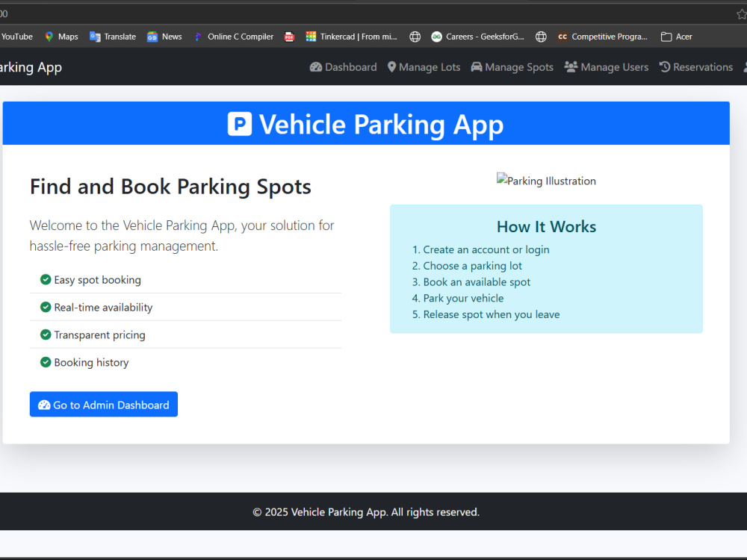Open the Careers - GeeksforGeeks bookmark

(x=478, y=37)
